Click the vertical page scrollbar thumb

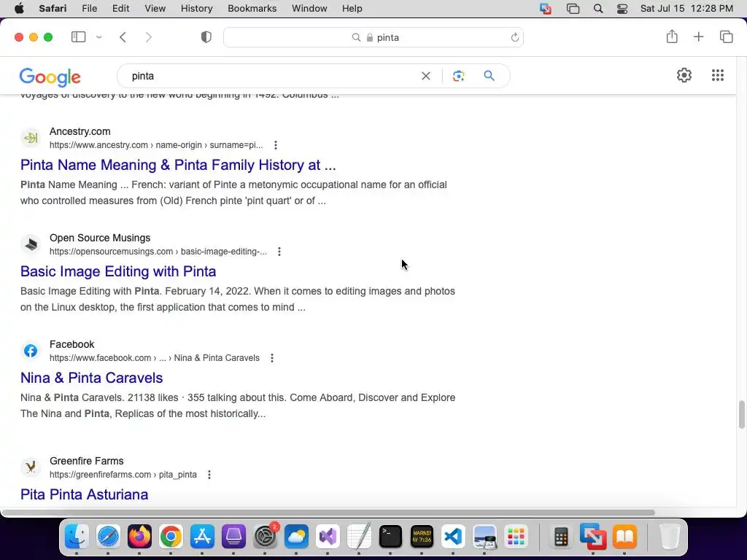click(741, 414)
